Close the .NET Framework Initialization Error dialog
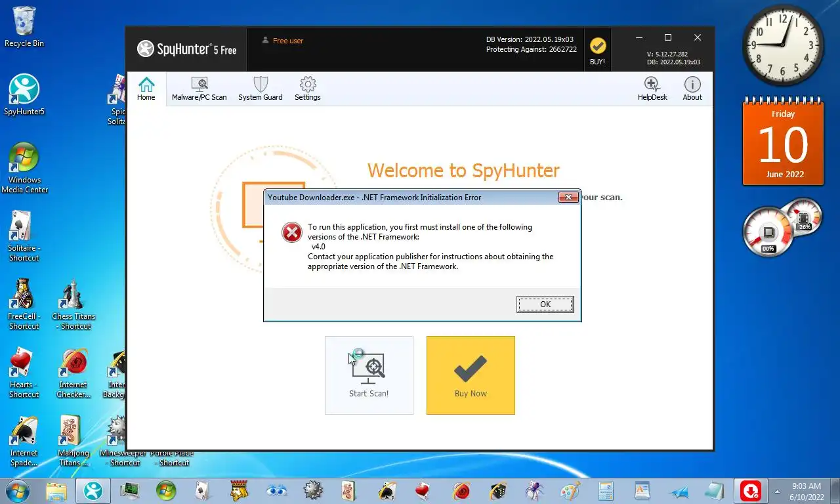Screen dimensions: 840x504 (568, 197)
